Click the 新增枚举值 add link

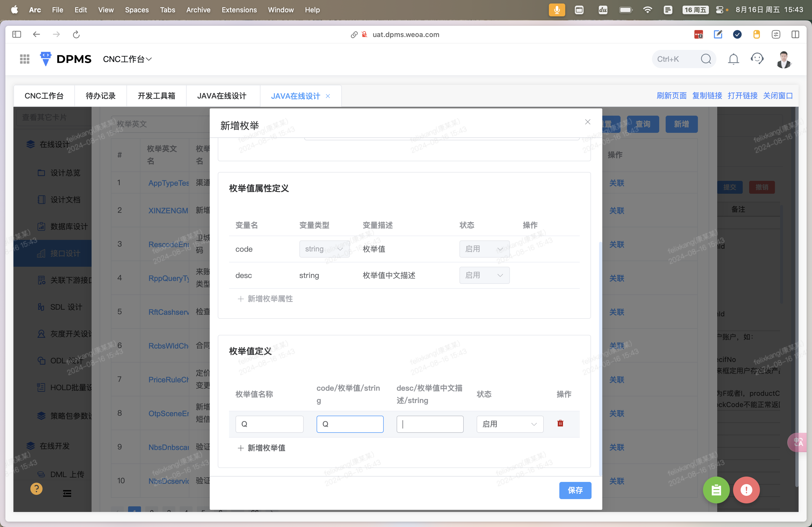coord(262,448)
